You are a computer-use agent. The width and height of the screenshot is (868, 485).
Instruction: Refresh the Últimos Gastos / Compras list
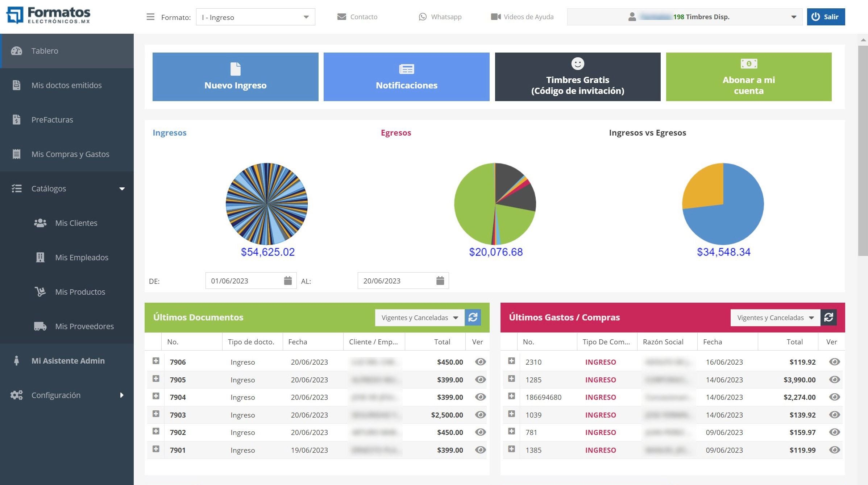828,318
